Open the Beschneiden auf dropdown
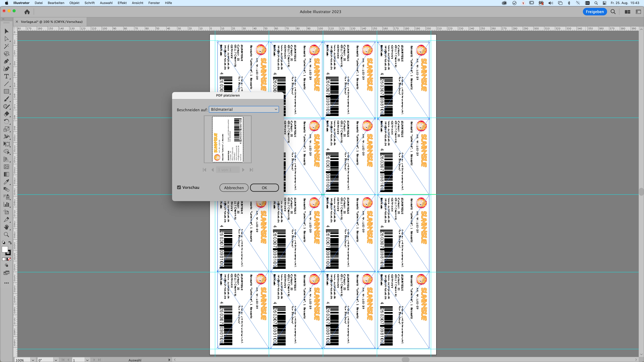The width and height of the screenshot is (644, 362). click(244, 109)
